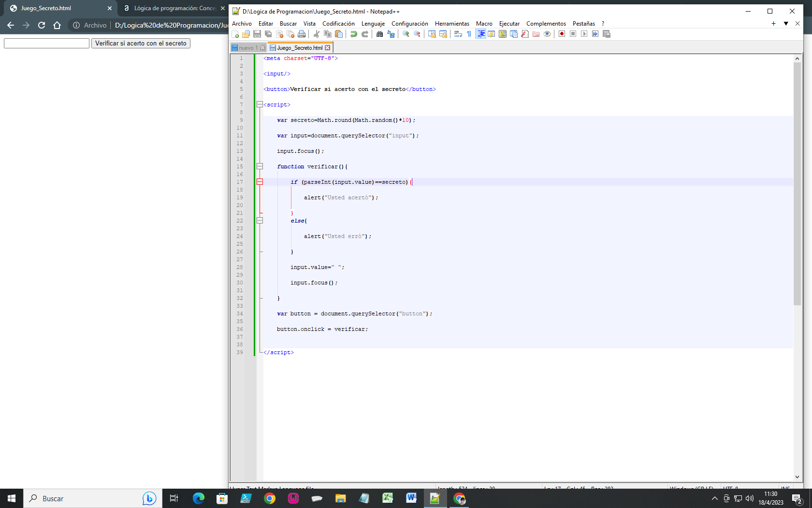
Task: Toggle word wrap in the toolbar
Action: [x=458, y=34]
